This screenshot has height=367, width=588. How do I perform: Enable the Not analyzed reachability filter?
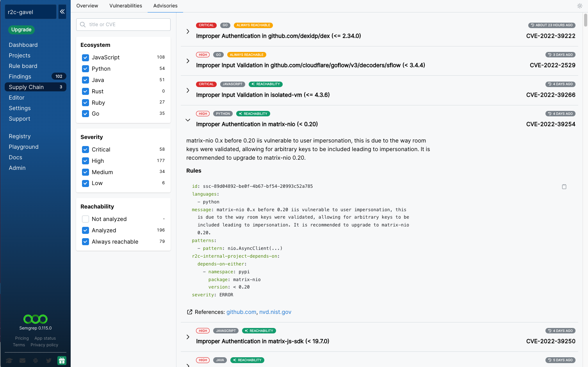pos(86,219)
